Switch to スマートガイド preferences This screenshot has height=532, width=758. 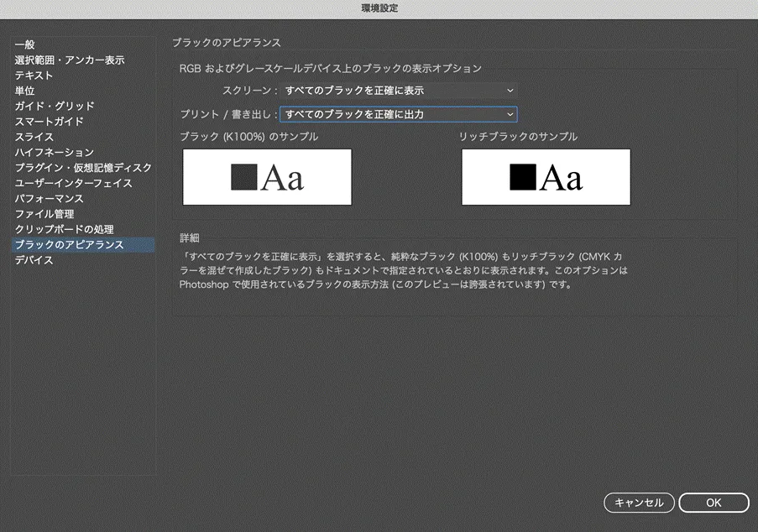pos(49,122)
